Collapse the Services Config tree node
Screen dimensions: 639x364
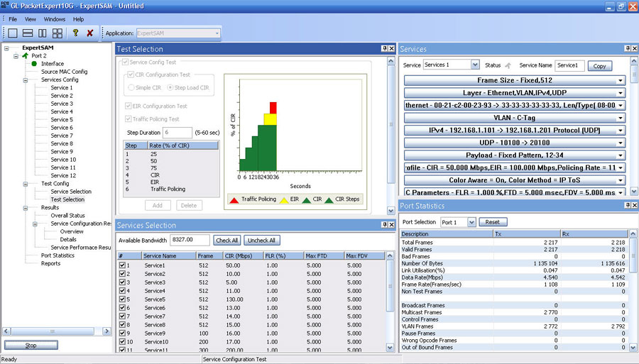[26, 79]
